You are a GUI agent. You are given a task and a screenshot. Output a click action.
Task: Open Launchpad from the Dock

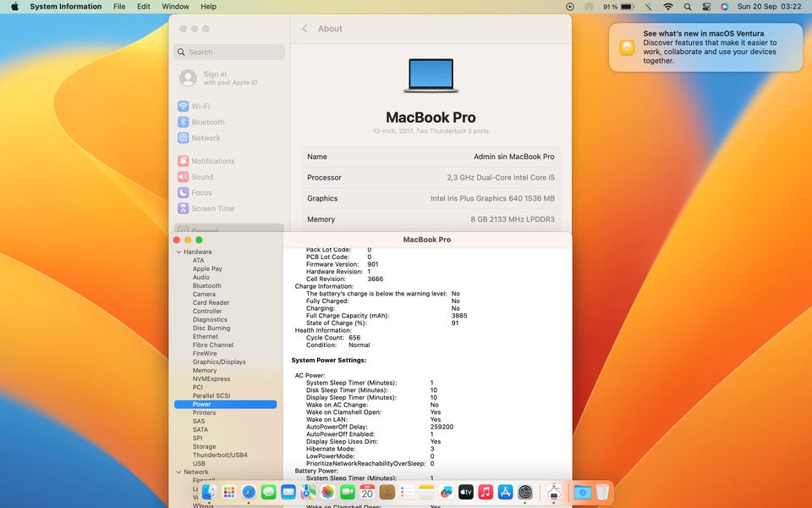pyautogui.click(x=229, y=492)
